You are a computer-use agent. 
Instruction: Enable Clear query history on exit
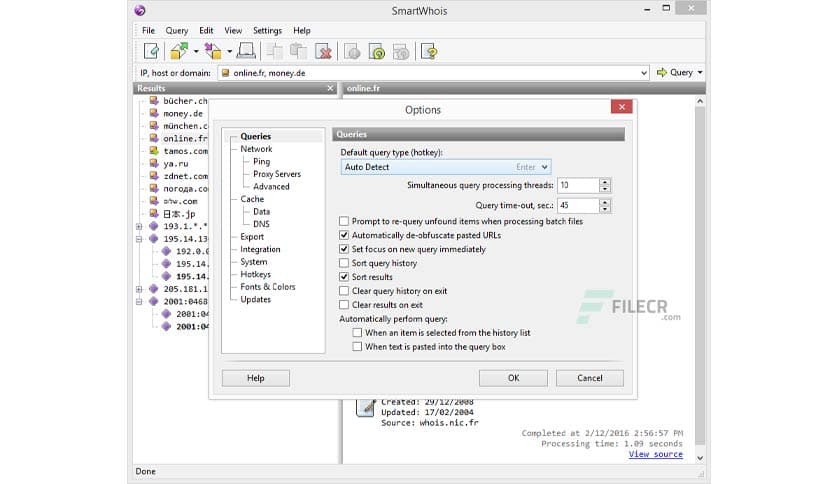click(x=344, y=291)
